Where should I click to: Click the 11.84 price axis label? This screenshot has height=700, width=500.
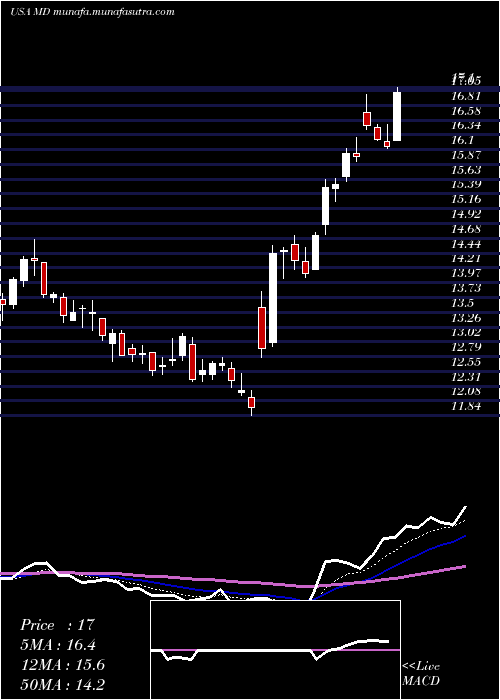click(466, 406)
